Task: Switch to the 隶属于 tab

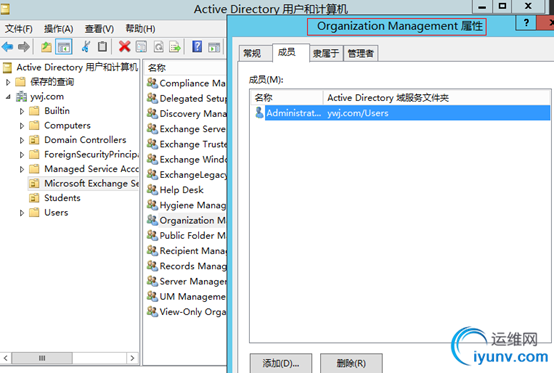Action: tap(326, 53)
